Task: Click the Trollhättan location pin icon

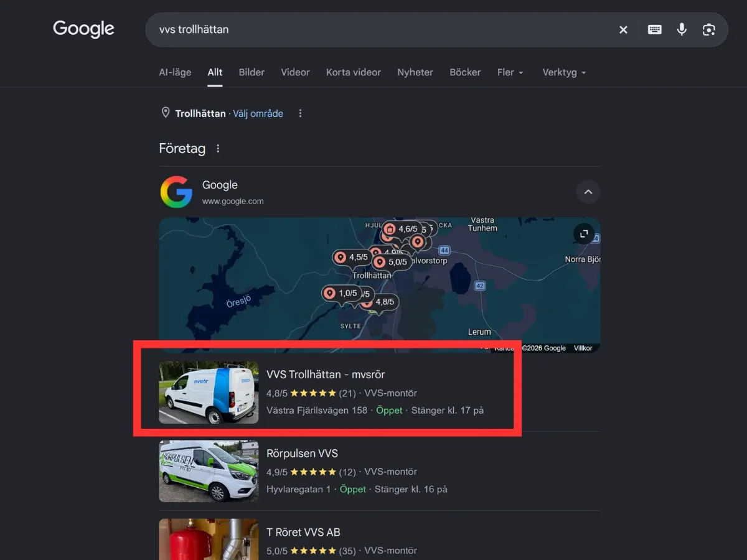Action: coord(166,113)
